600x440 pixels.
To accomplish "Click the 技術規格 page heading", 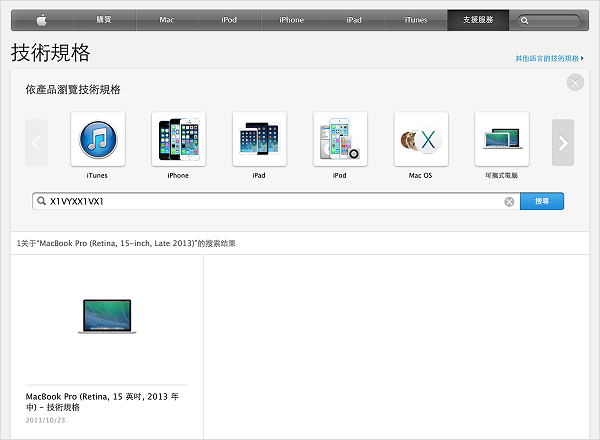I will (51, 52).
